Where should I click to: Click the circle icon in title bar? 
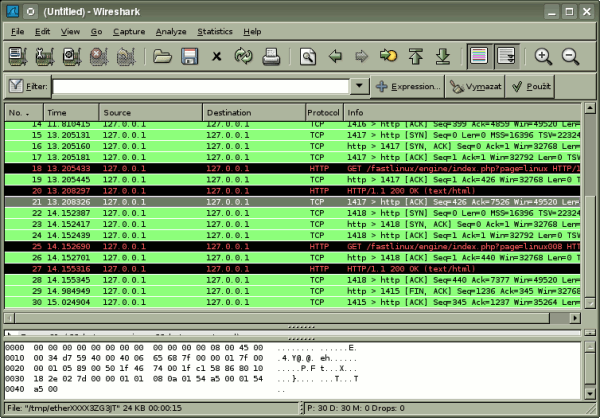[x=31, y=11]
